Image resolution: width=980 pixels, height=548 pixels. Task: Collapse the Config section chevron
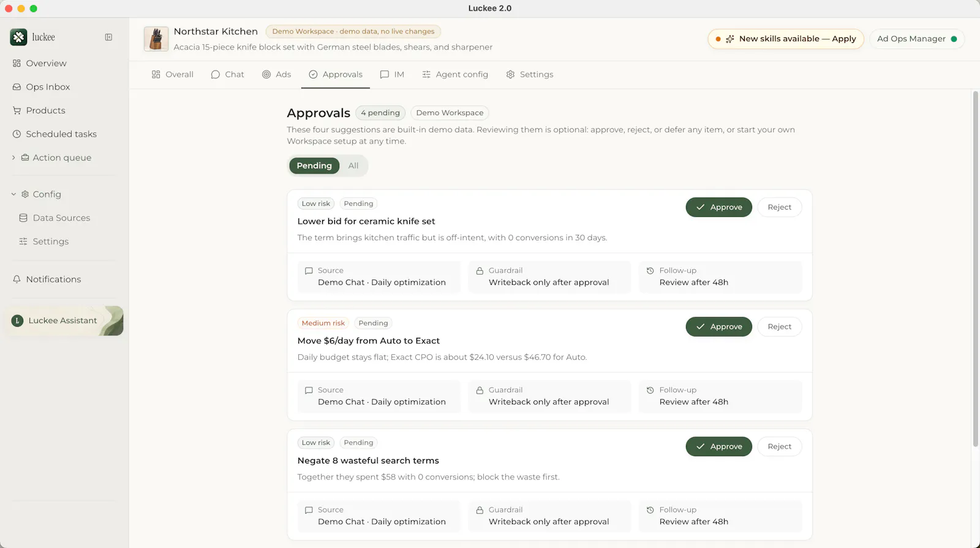pos(13,194)
